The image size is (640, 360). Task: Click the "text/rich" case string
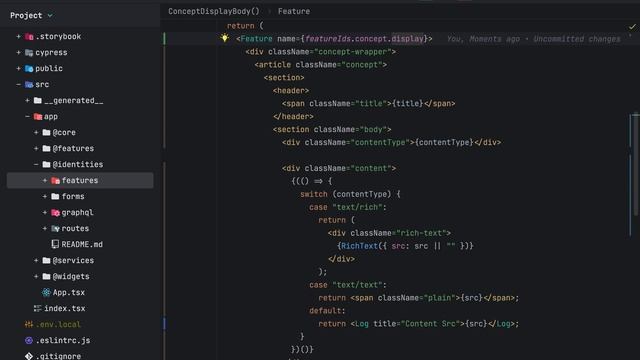point(357,207)
